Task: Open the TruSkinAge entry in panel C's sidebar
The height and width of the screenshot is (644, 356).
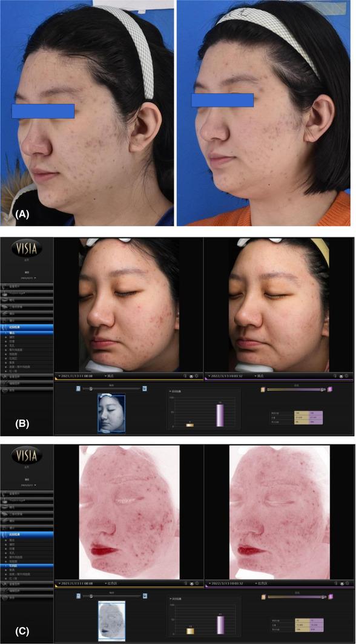Action: pos(27,499)
